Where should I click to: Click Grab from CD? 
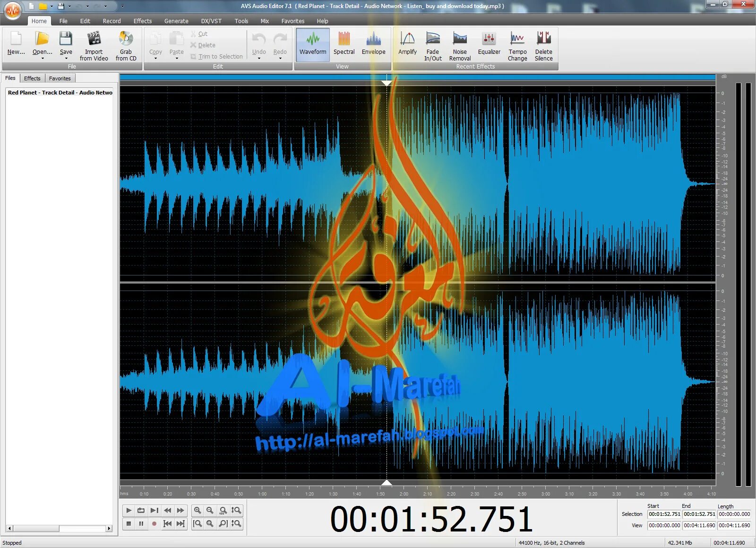click(126, 45)
